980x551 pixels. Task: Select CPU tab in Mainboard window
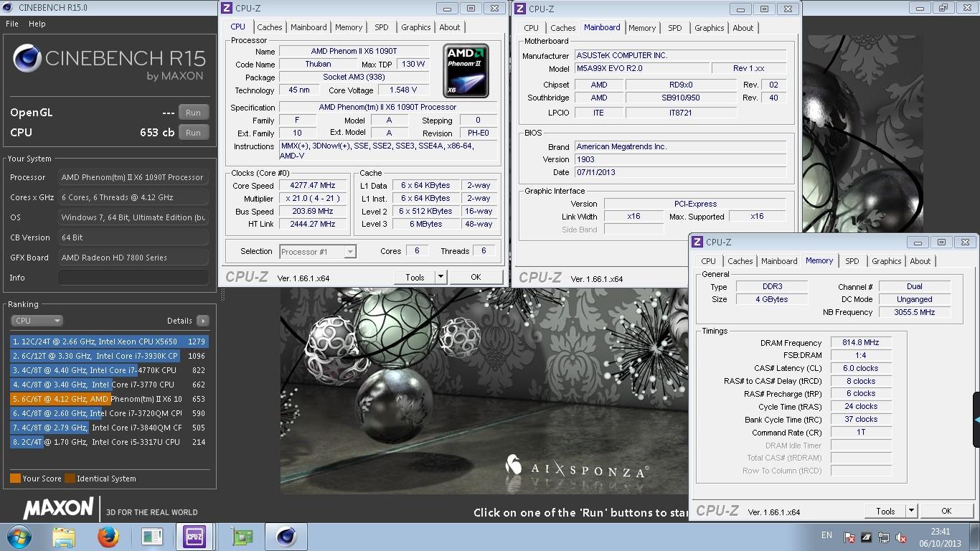point(532,28)
